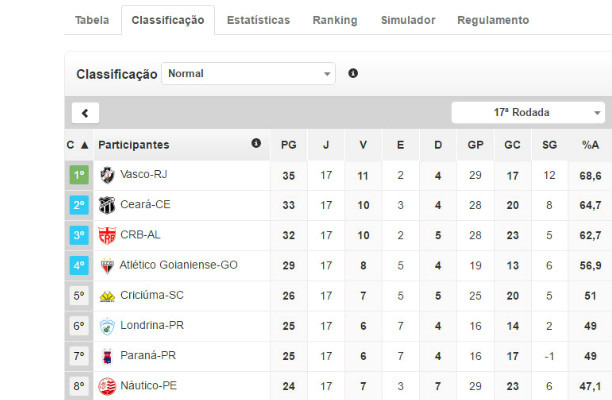The height and width of the screenshot is (400, 612).
Task: Click the Náutico-PE team crest icon
Action: [107, 386]
